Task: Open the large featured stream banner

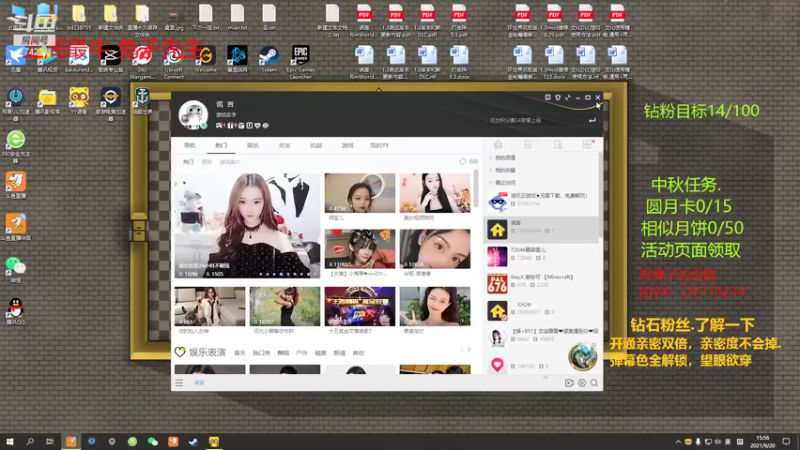Action: (247, 226)
